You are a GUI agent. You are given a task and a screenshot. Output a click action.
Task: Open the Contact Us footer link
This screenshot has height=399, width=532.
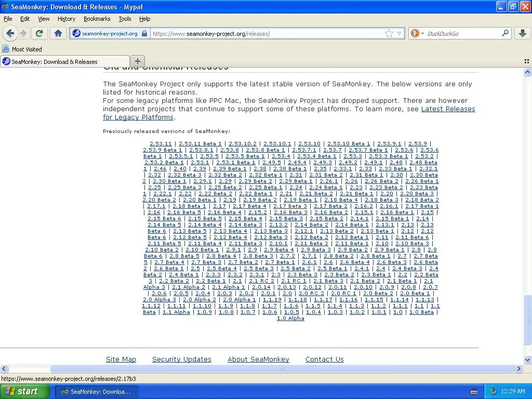(x=324, y=359)
